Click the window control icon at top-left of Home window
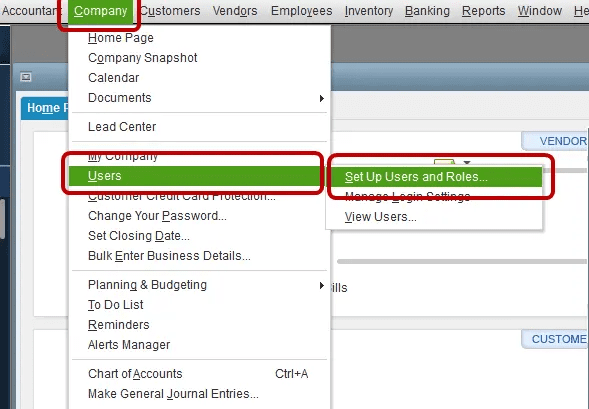 tap(26, 77)
